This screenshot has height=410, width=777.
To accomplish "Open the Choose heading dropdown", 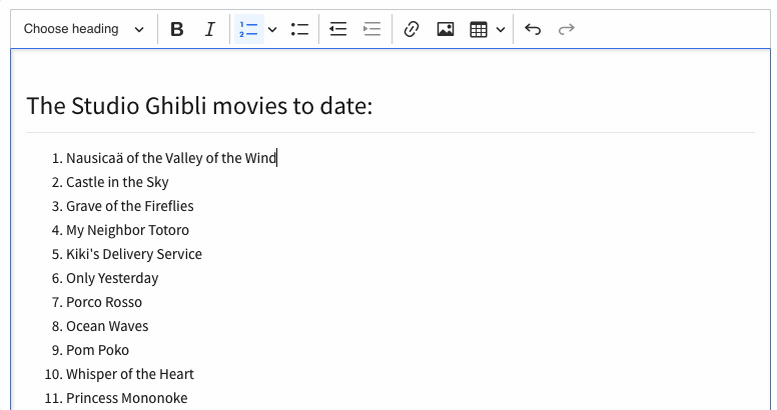I will [x=84, y=29].
